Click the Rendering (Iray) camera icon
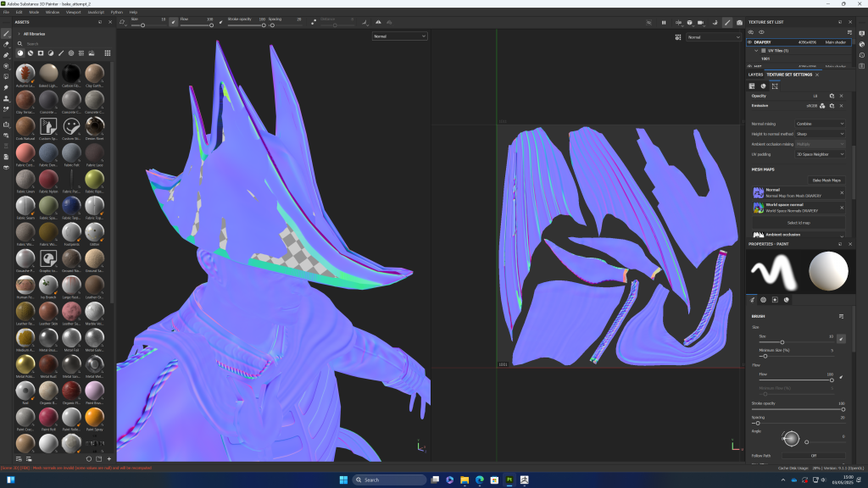This screenshot has height=488, width=868. (740, 22)
